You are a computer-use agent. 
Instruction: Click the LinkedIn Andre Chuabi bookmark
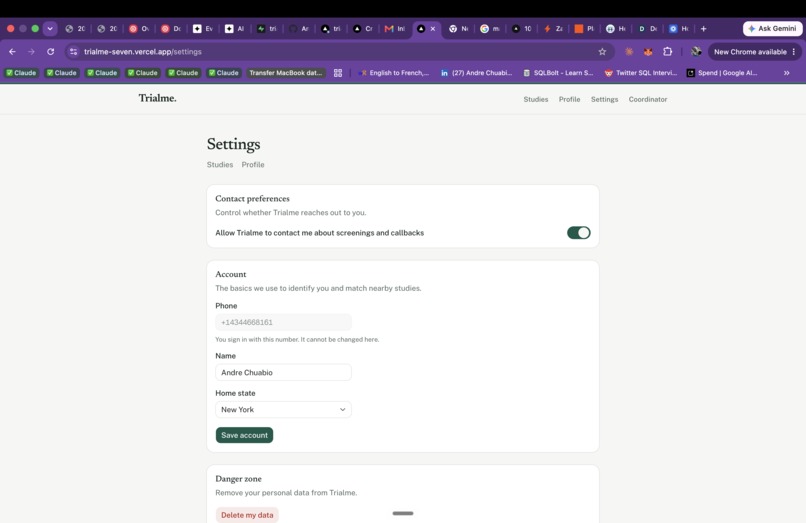[x=476, y=73]
